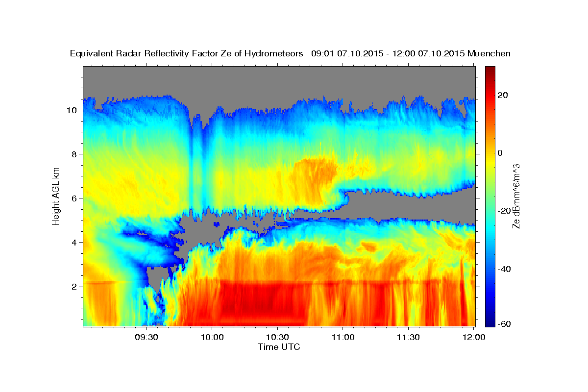Click the 10:30 time axis tick label
588x392 pixels.
[x=277, y=337]
